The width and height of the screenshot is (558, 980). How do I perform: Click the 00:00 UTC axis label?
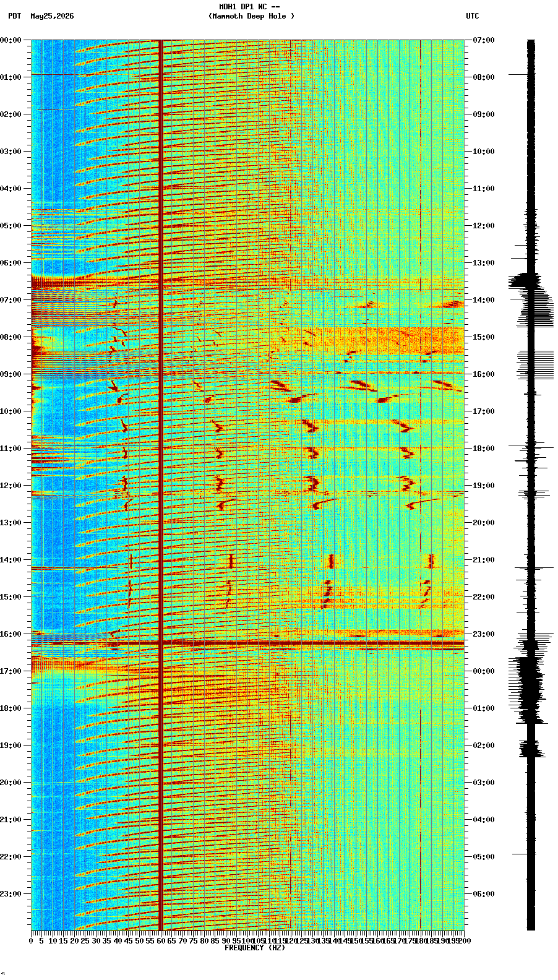click(484, 671)
